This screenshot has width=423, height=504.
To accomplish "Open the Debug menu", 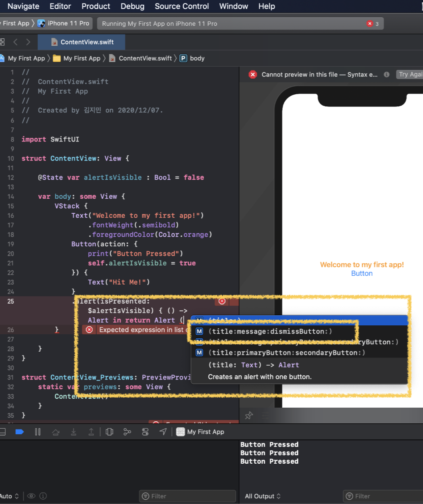I will tap(132, 6).
